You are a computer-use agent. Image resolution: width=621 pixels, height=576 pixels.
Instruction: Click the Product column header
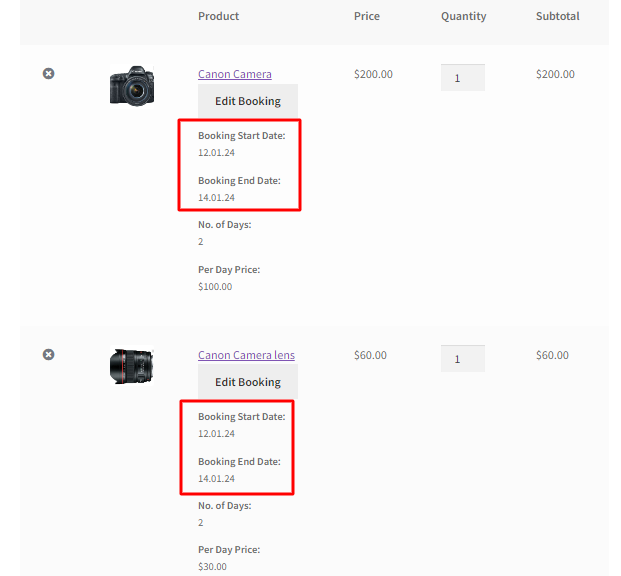[x=218, y=16]
